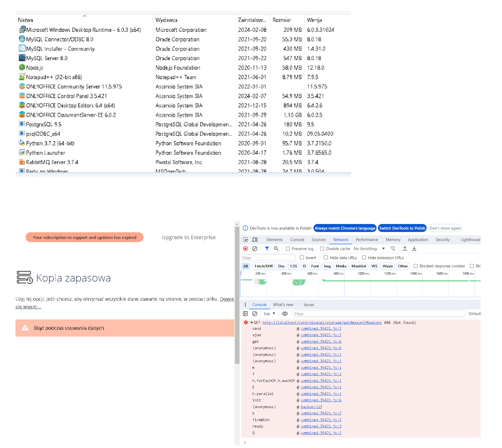
Task: Click the Node.js program icon
Action: 22,67
